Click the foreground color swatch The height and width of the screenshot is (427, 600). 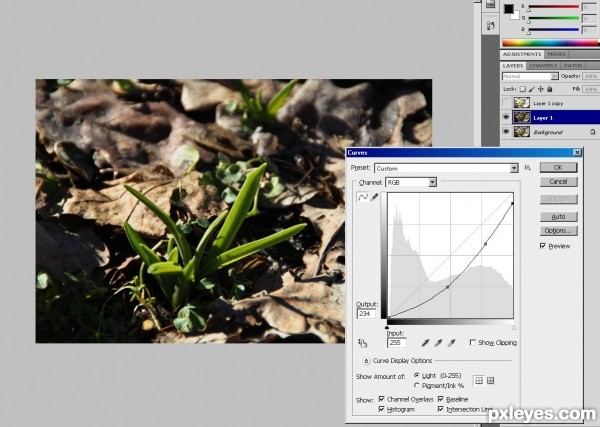point(509,9)
